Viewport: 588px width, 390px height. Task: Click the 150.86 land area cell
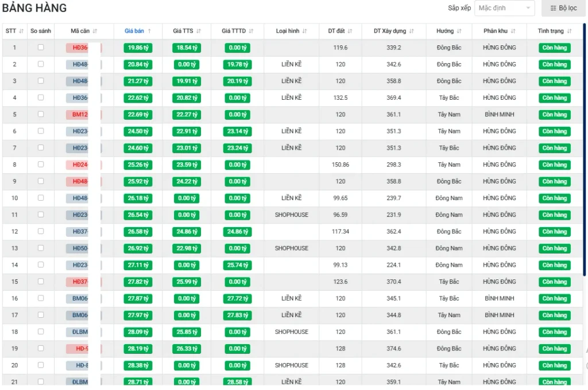[341, 165]
